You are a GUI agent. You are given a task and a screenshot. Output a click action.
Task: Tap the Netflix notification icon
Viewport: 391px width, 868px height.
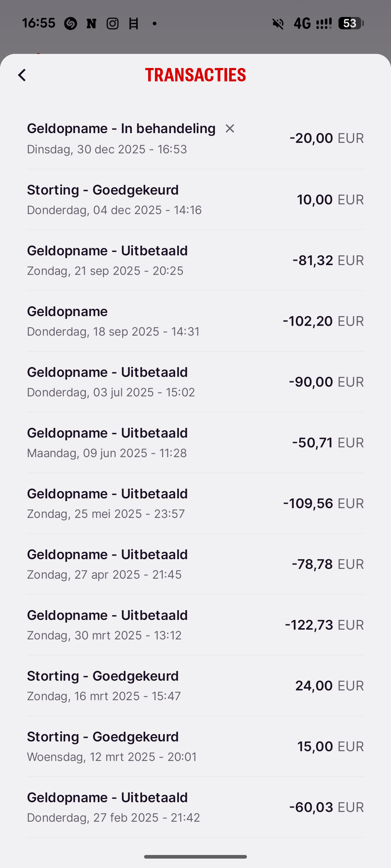(x=92, y=24)
